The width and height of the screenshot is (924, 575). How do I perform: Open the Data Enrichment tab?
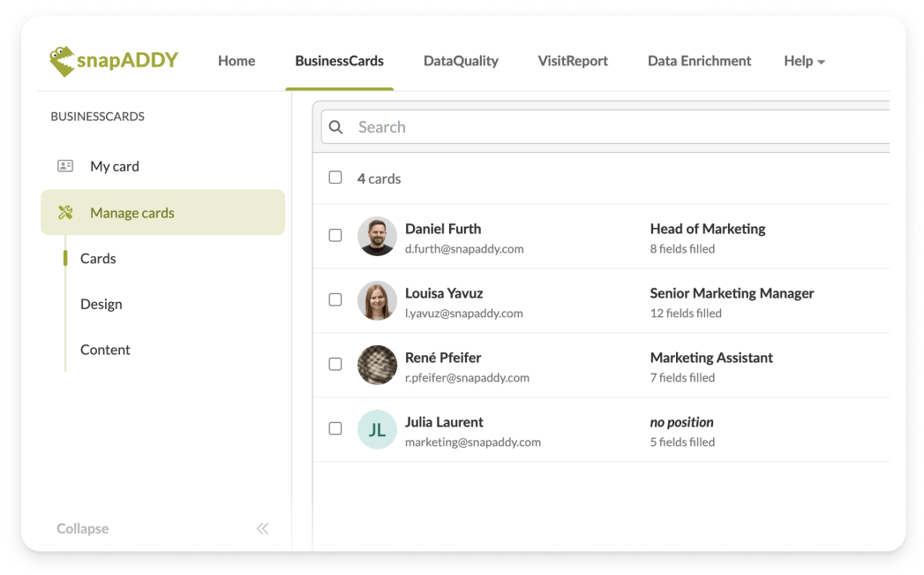700,61
